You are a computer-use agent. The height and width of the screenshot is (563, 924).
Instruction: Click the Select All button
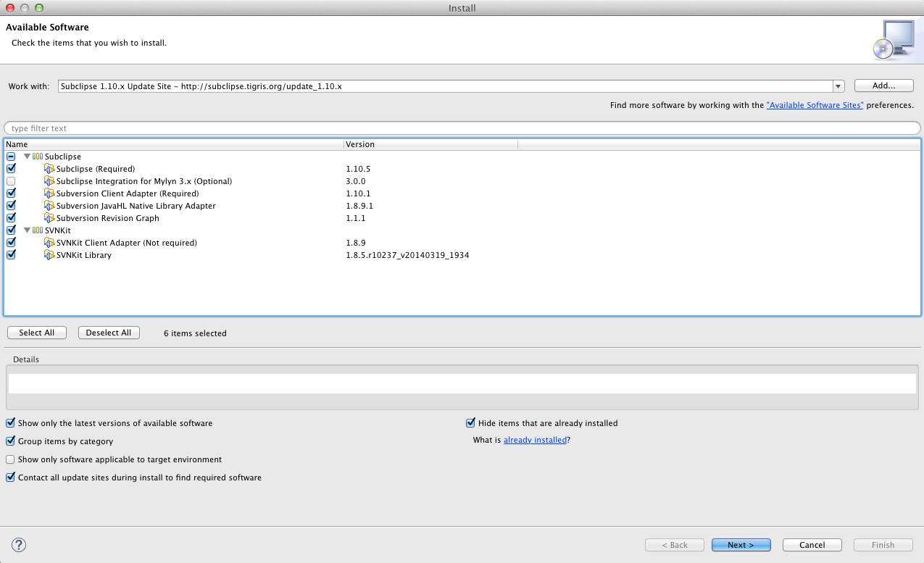37,333
